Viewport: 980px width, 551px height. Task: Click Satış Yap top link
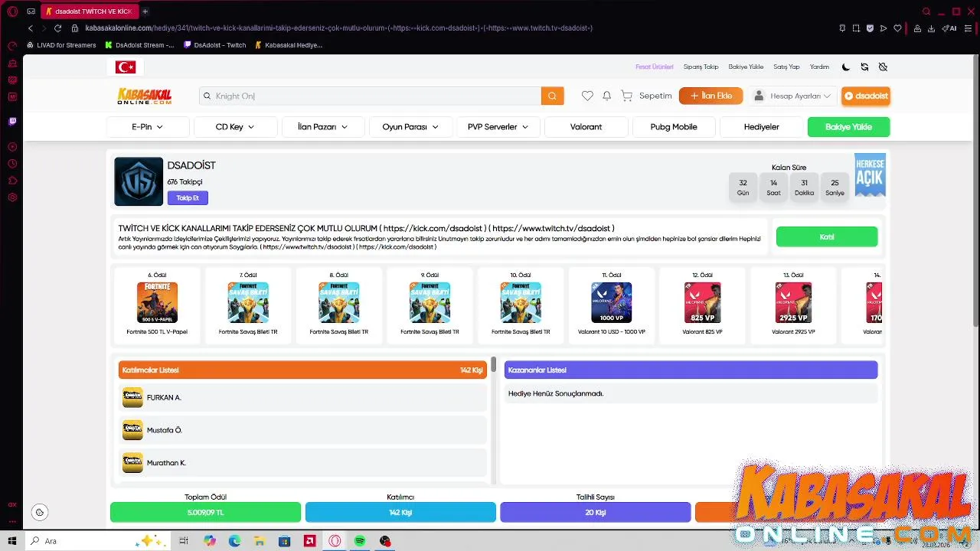tap(786, 67)
